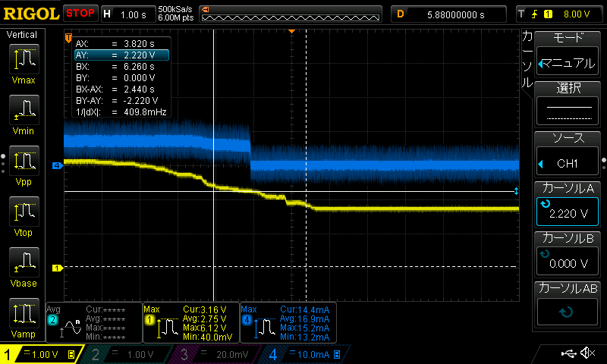The width and height of the screenshot is (607, 364).
Task: Open the 選択 cursor type selector
Action: coord(569,102)
